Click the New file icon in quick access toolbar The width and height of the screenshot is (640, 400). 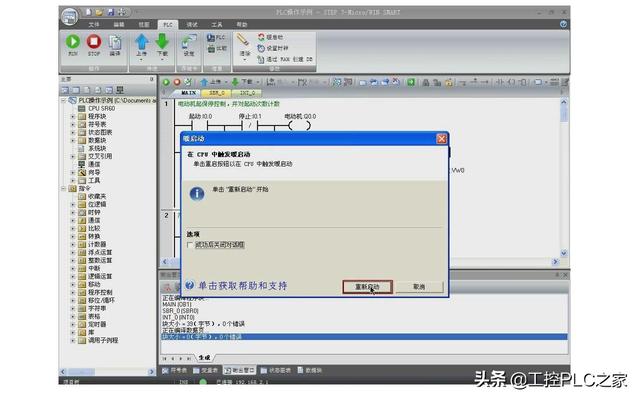click(88, 12)
